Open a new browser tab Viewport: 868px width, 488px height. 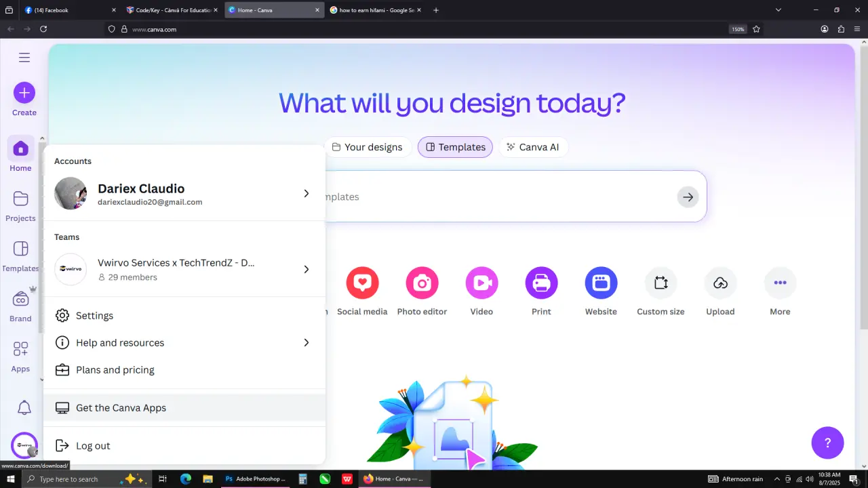[x=436, y=10]
